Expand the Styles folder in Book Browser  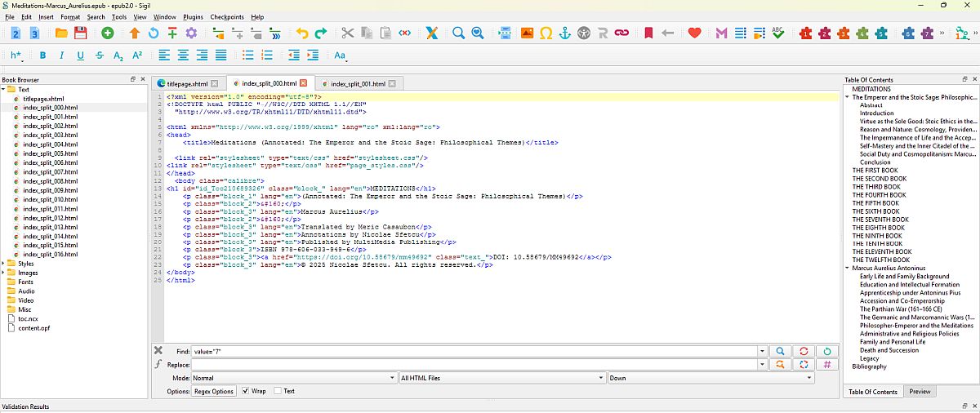3,264
